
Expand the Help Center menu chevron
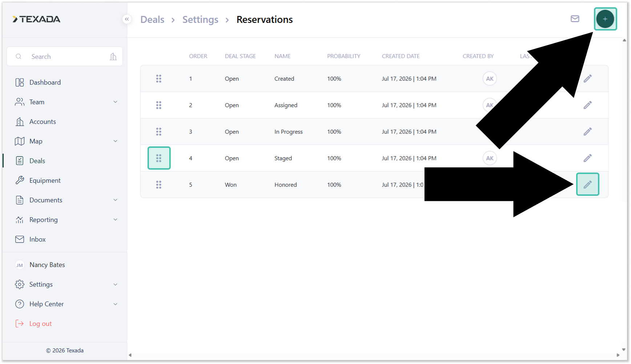tap(116, 304)
